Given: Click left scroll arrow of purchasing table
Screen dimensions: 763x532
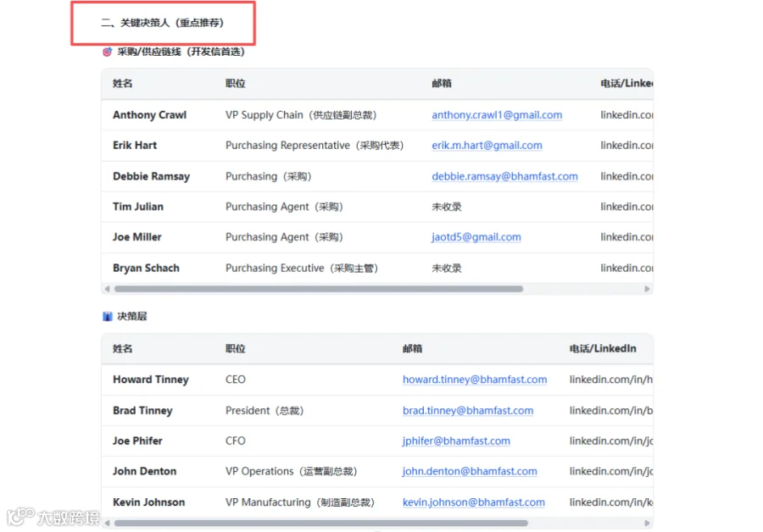Looking at the screenshot, I should 107,289.
